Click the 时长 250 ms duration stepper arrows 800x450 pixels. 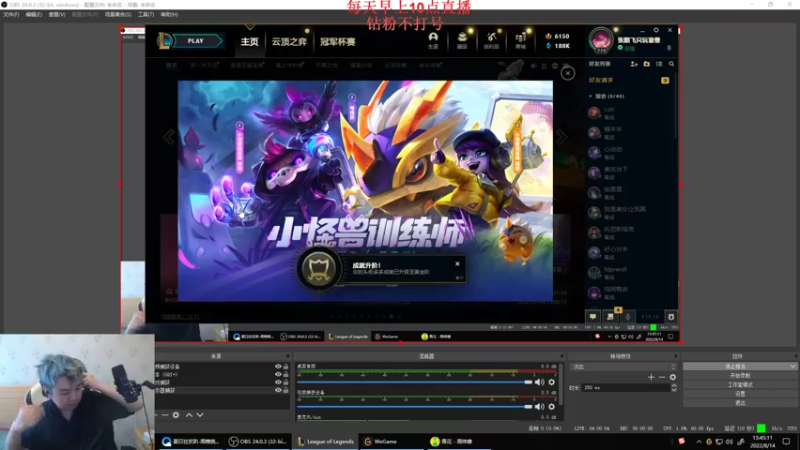coord(674,388)
